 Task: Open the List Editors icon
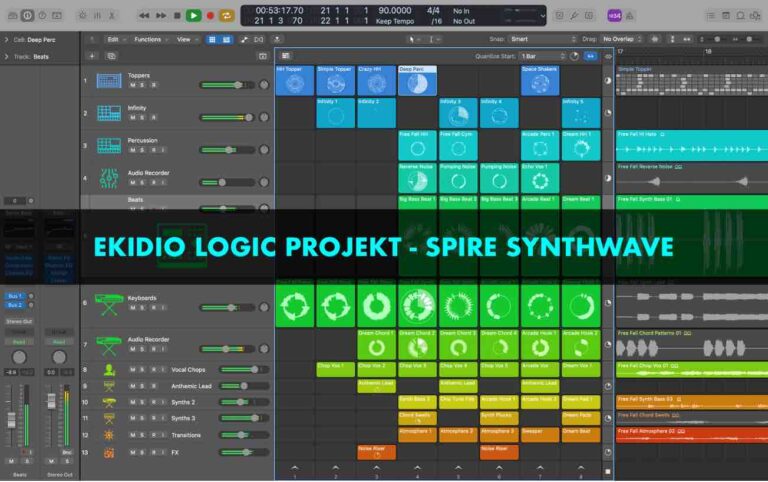(710, 16)
